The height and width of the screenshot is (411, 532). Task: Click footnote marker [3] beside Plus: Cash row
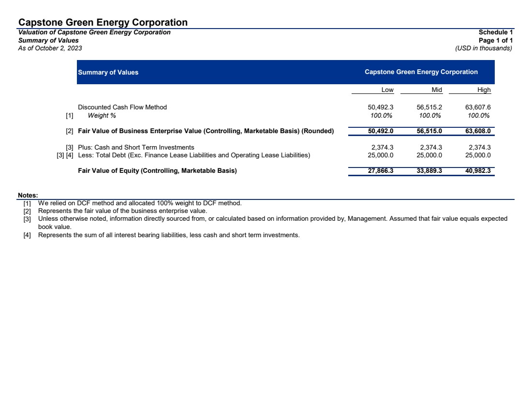[x=69, y=148]
